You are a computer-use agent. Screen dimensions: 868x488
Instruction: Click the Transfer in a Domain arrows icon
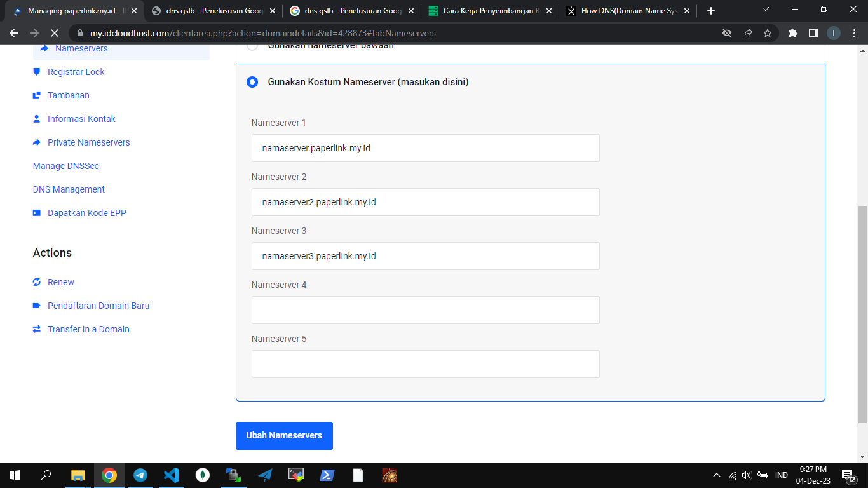click(36, 329)
